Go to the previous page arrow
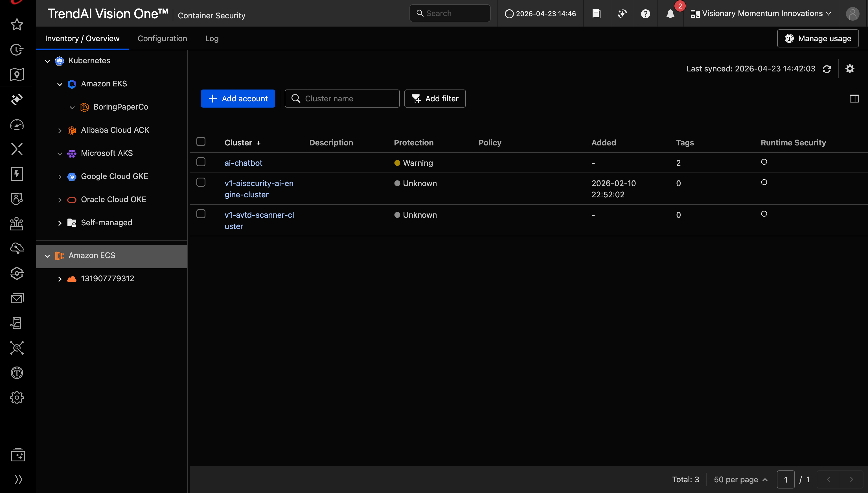868x493 pixels. (x=828, y=479)
